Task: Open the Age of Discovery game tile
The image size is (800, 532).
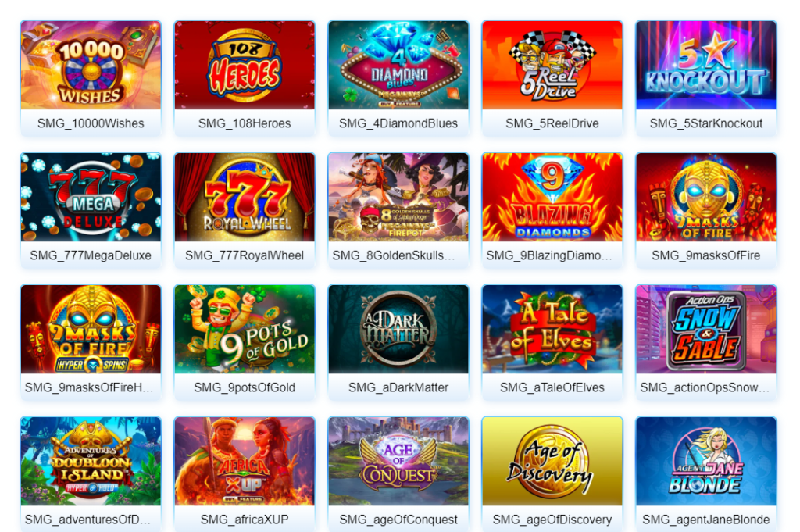Action: pyautogui.click(x=552, y=462)
